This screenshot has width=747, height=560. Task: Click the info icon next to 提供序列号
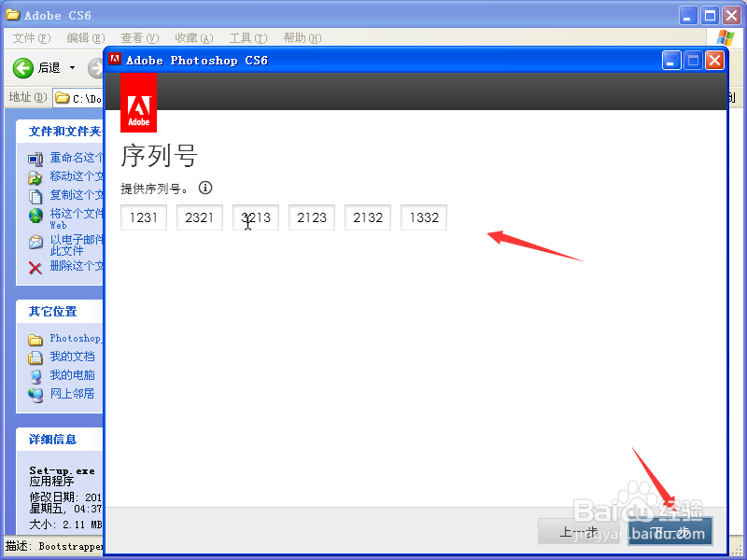pyautogui.click(x=204, y=188)
